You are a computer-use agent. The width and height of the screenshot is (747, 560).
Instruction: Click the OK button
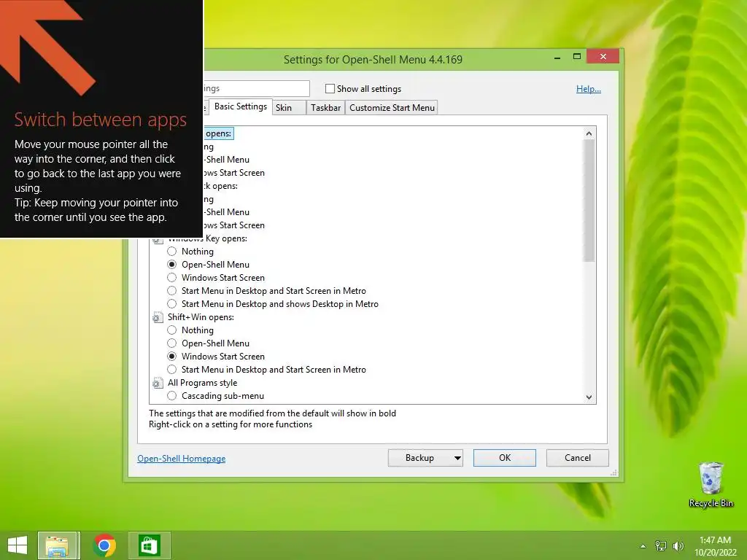tap(505, 458)
